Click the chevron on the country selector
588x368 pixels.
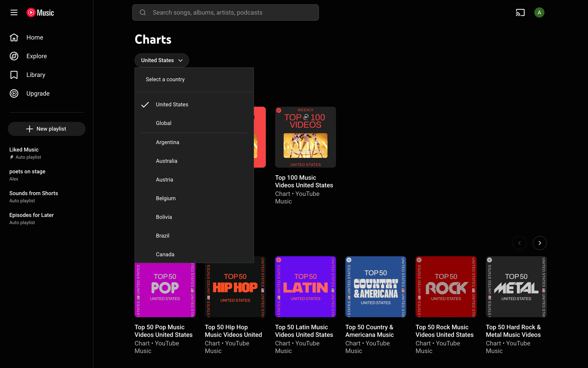click(181, 60)
